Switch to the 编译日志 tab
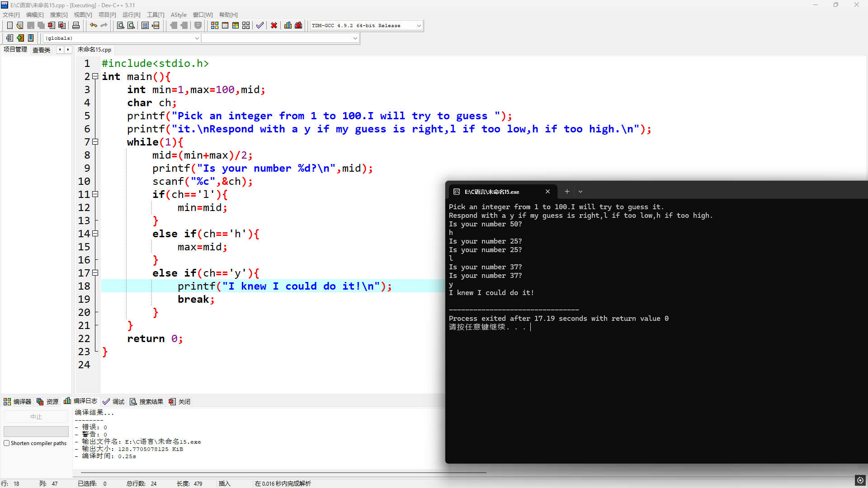 (x=81, y=401)
